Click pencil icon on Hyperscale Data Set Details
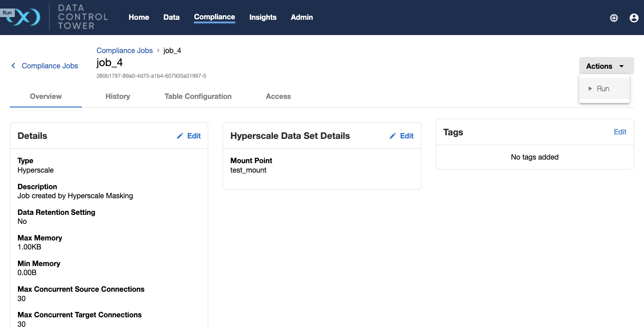Viewport: 644px width, 329px height. tap(393, 135)
